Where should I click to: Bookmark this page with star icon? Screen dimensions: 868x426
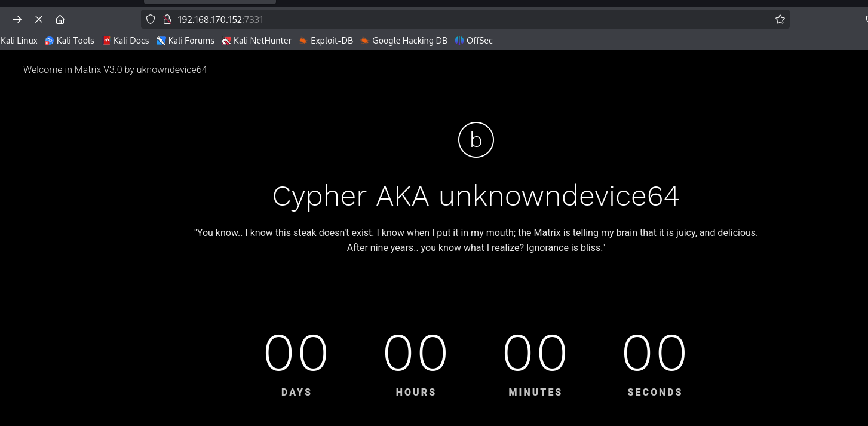tap(780, 19)
